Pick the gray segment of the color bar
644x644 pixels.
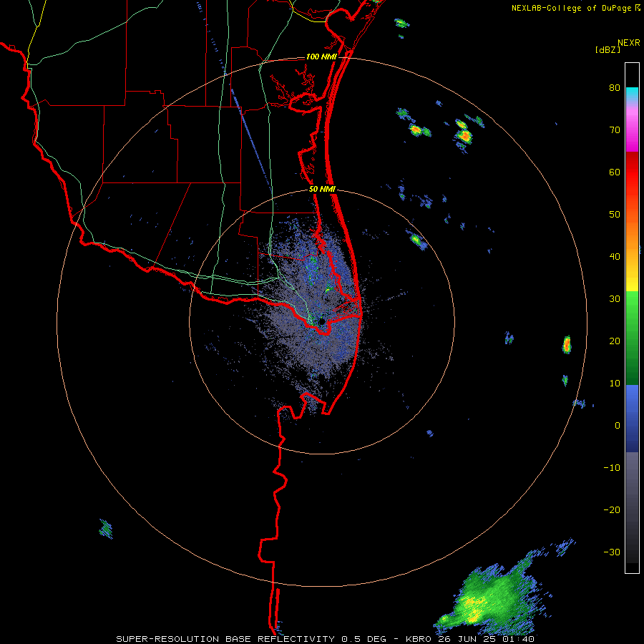(632, 507)
